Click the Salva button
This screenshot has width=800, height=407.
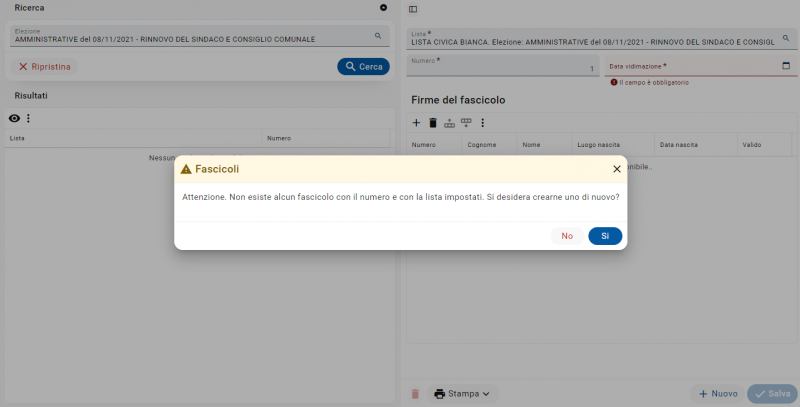point(772,394)
